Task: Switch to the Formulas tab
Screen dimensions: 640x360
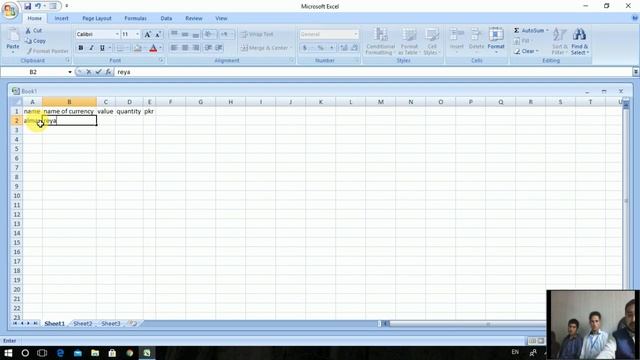Action: click(136, 18)
